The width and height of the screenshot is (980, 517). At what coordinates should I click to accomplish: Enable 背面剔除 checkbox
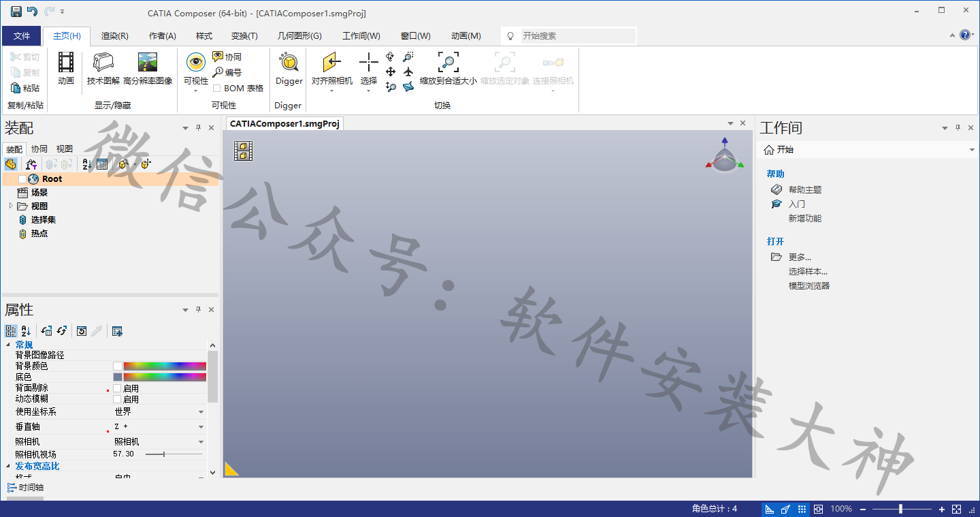(x=117, y=388)
